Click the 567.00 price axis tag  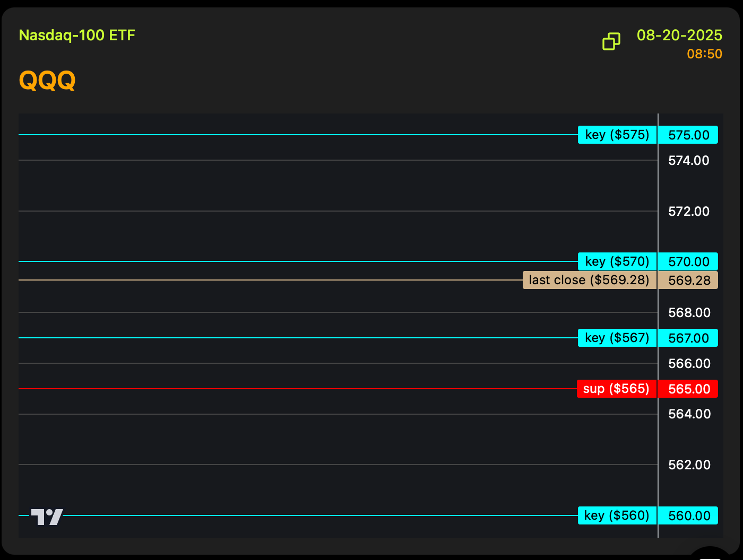688,338
